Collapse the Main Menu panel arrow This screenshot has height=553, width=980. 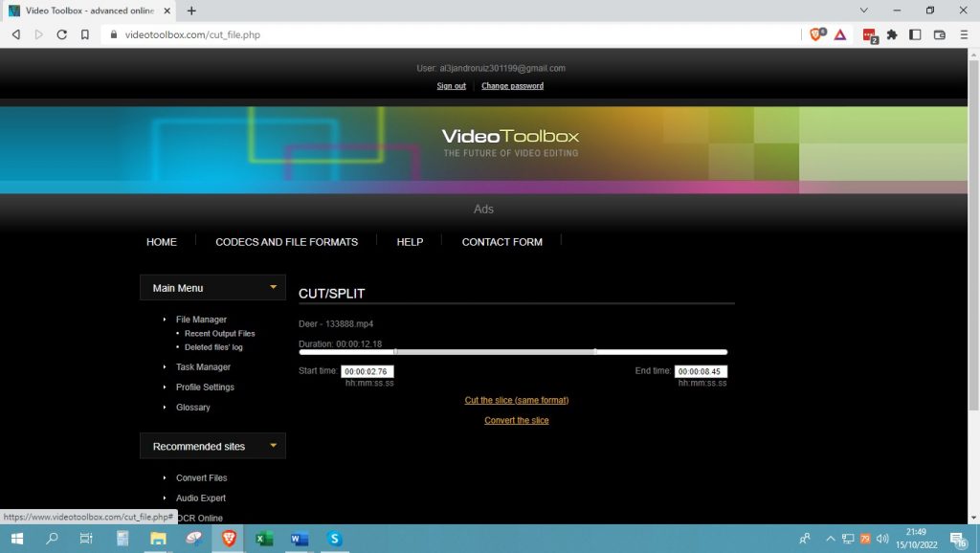[x=273, y=287]
